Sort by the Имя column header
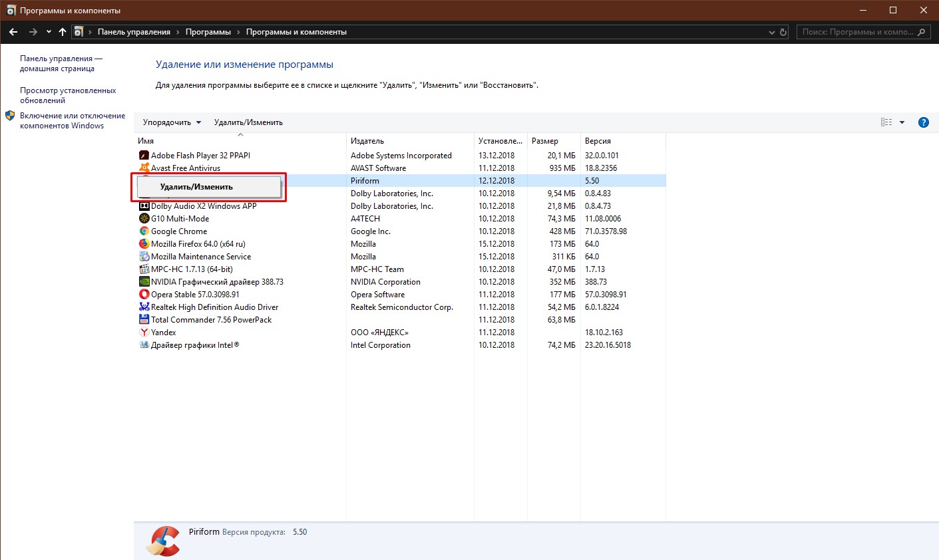The width and height of the screenshot is (939, 560). [x=240, y=141]
